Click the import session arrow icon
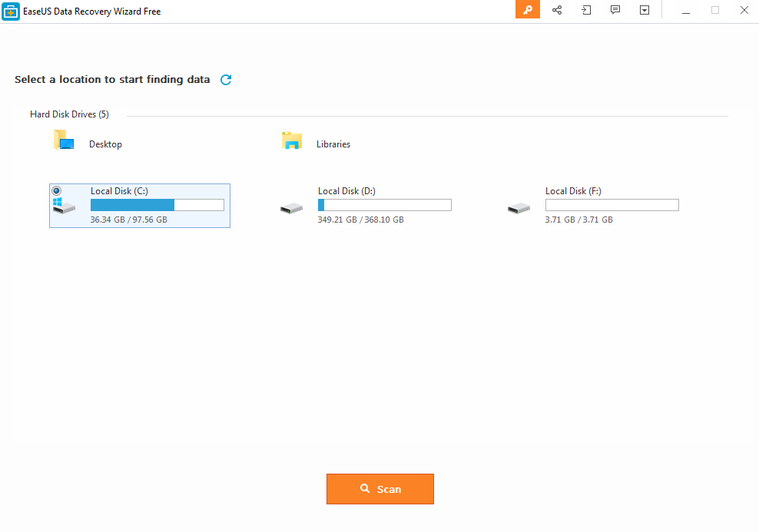Image resolution: width=759 pixels, height=532 pixels. tap(586, 10)
